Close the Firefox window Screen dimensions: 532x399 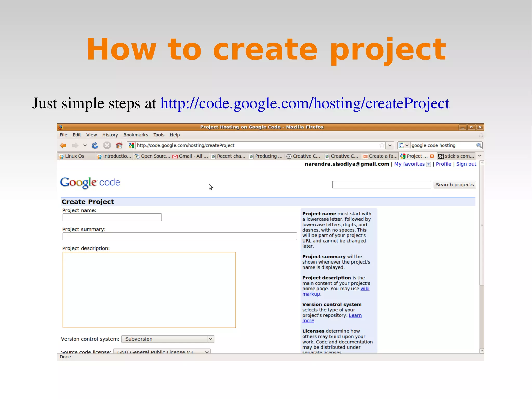[480, 127]
